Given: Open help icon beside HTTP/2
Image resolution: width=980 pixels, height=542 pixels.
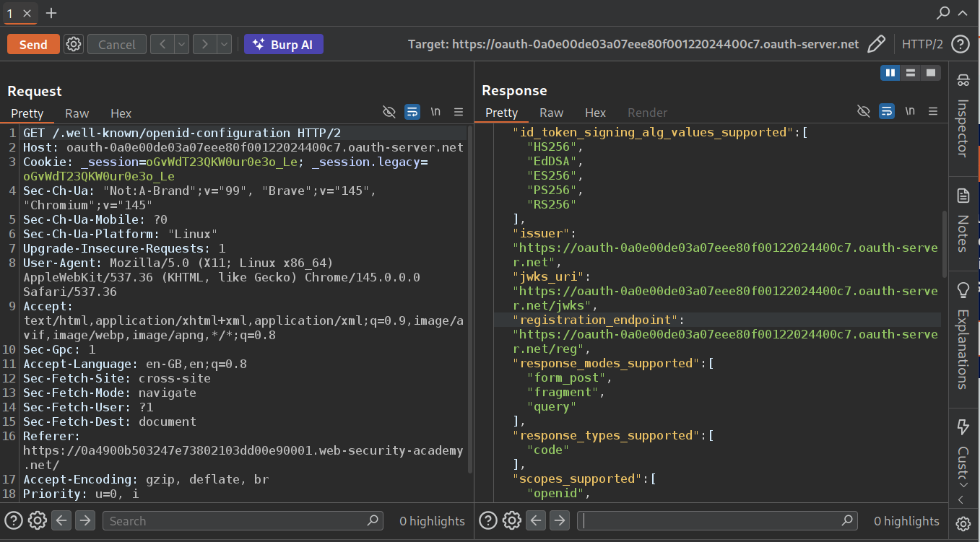Looking at the screenshot, I should point(961,44).
